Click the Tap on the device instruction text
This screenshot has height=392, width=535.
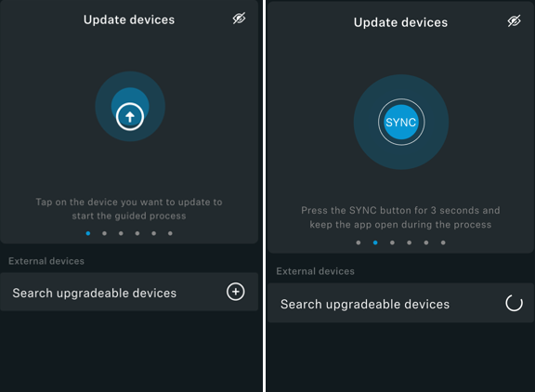tap(129, 209)
